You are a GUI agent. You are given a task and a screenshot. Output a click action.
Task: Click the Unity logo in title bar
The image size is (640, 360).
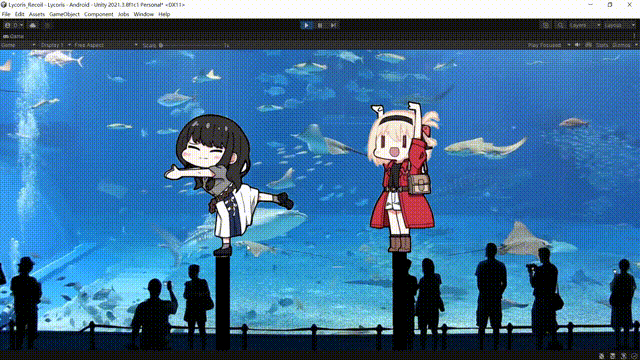tap(4, 5)
